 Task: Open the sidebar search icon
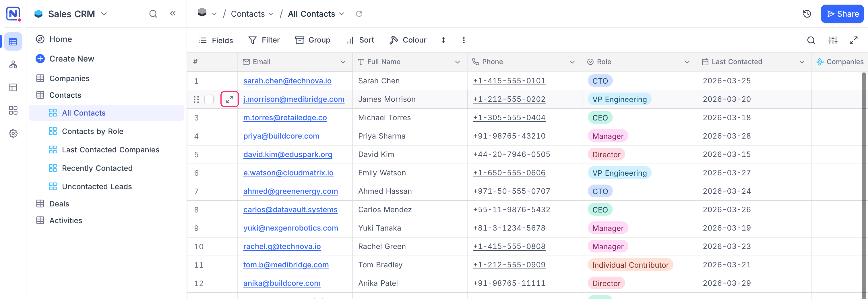(153, 14)
